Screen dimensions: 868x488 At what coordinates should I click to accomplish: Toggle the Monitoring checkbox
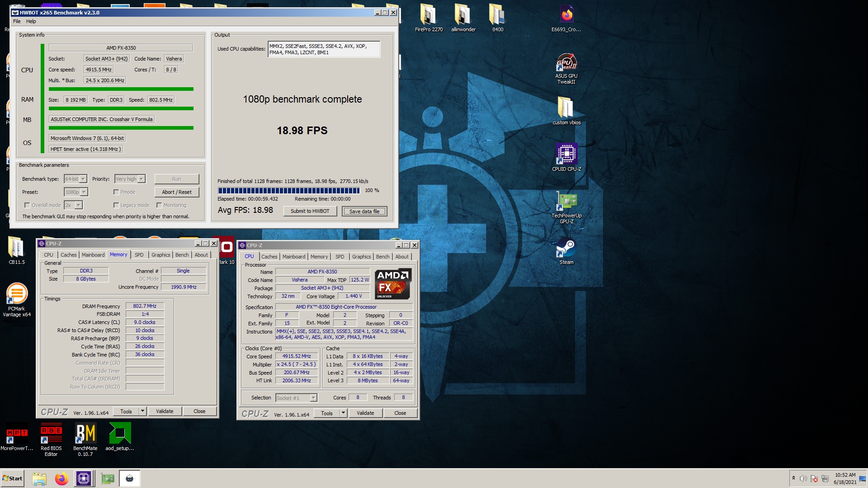click(x=159, y=205)
